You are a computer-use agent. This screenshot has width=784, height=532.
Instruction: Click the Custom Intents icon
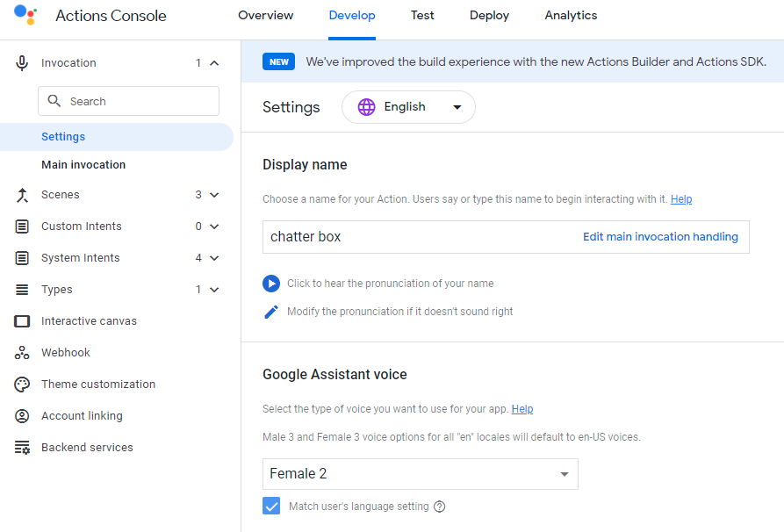click(20, 226)
